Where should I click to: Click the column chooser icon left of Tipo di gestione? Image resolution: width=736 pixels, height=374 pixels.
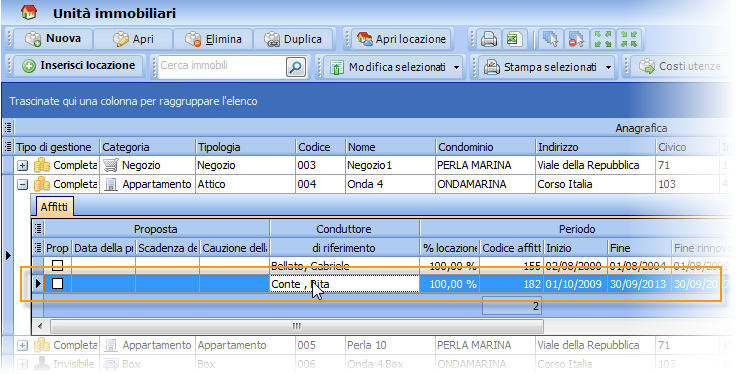coord(8,147)
